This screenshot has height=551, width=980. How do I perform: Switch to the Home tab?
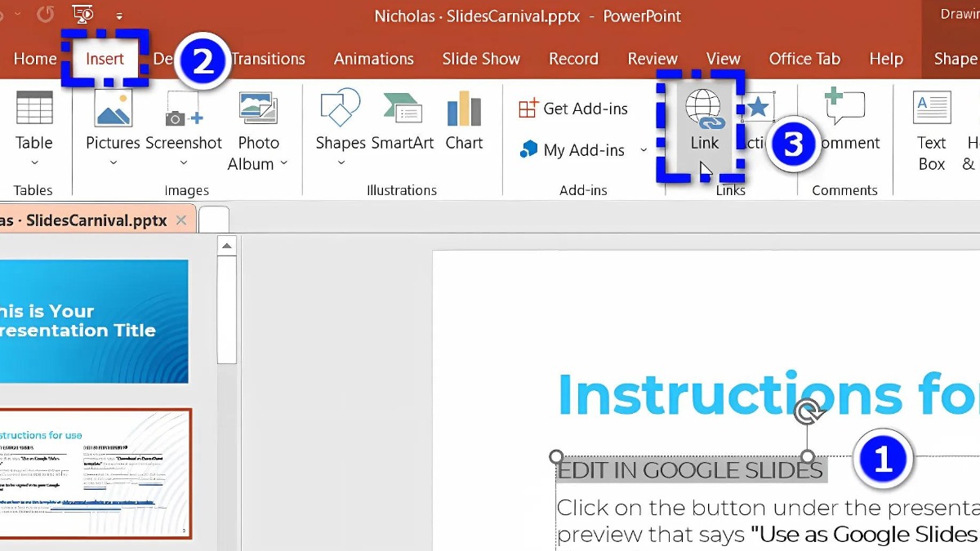pos(35,59)
